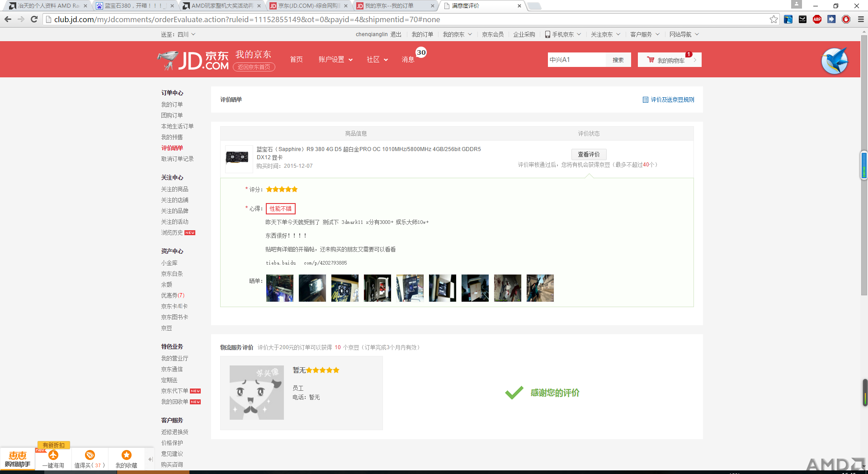This screenshot has height=474, width=868.
Task: Click the graphics card product image
Action: pyautogui.click(x=239, y=158)
